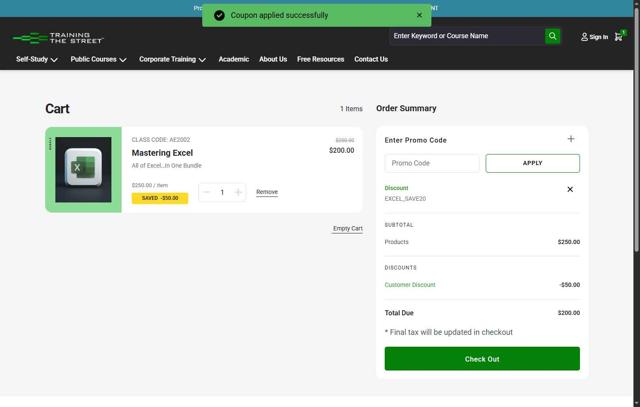Click the Mastering Excel course thumbnail
Screen dimensions: 640x407
(83, 169)
